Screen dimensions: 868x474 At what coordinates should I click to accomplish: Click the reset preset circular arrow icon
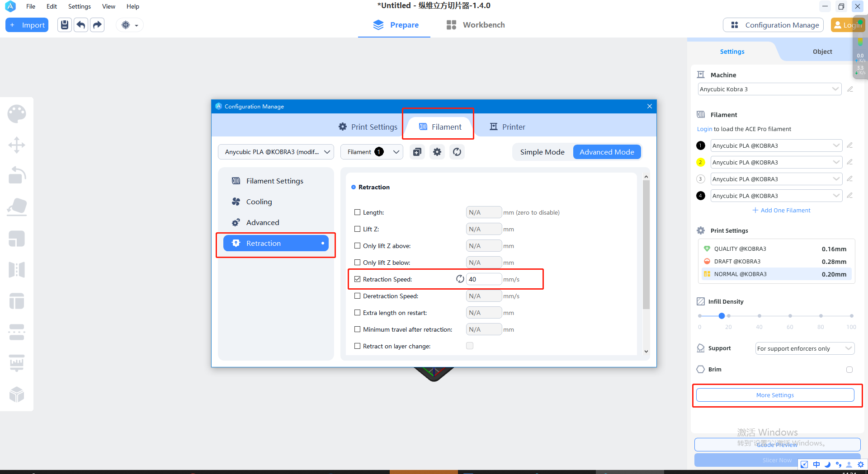point(457,152)
